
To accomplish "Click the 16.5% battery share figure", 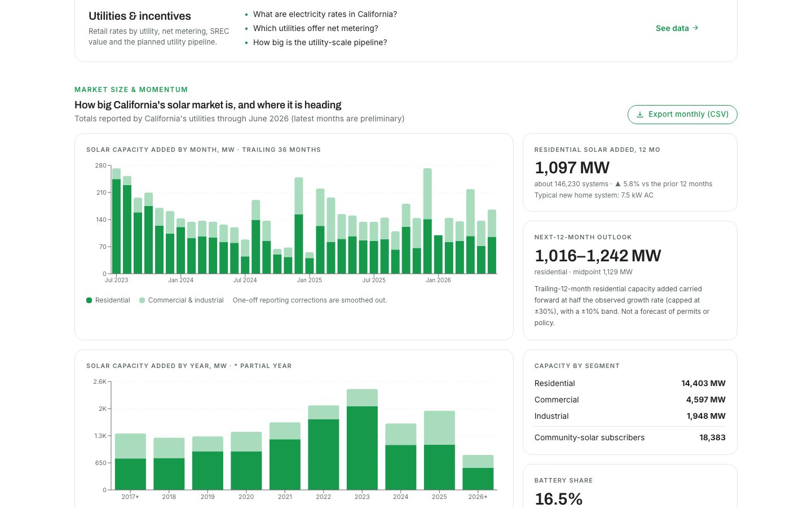I will [558, 499].
